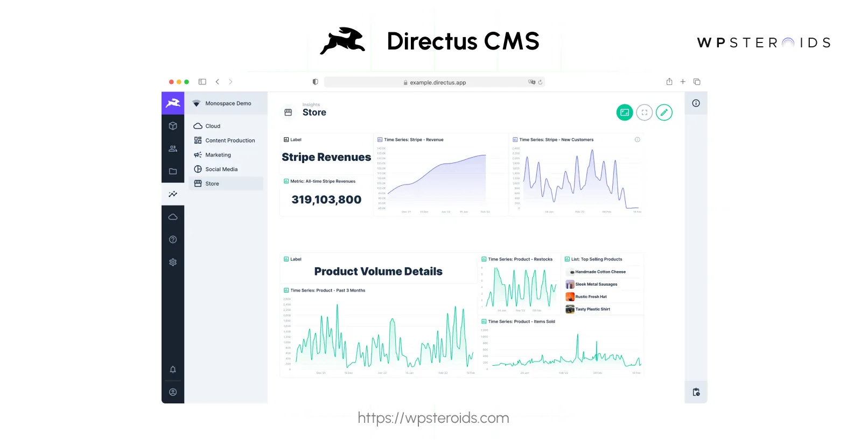Open the https://wpsteroids.com link
The image size is (868, 440).
[433, 418]
